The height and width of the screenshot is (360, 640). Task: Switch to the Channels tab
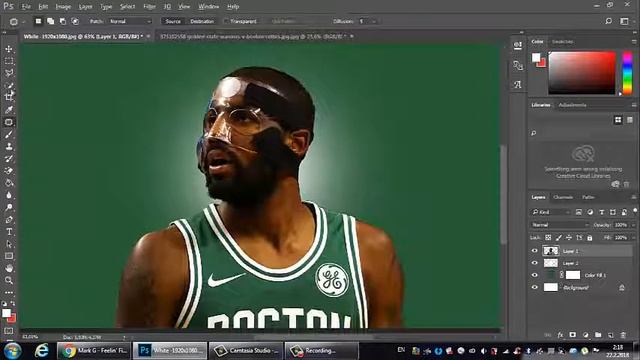[563, 197]
